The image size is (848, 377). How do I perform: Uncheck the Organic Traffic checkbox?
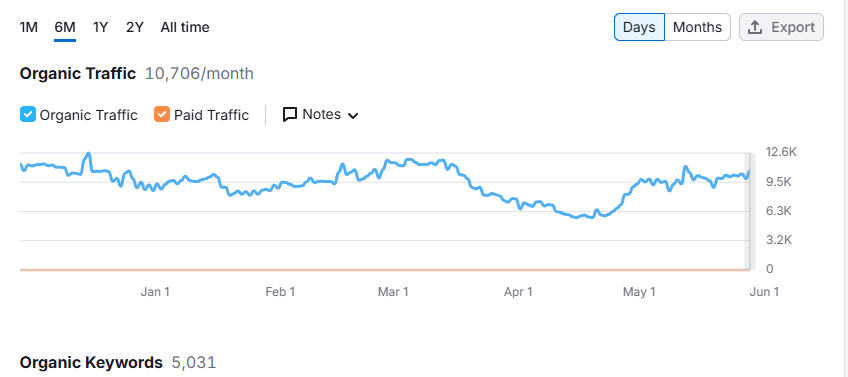(28, 115)
